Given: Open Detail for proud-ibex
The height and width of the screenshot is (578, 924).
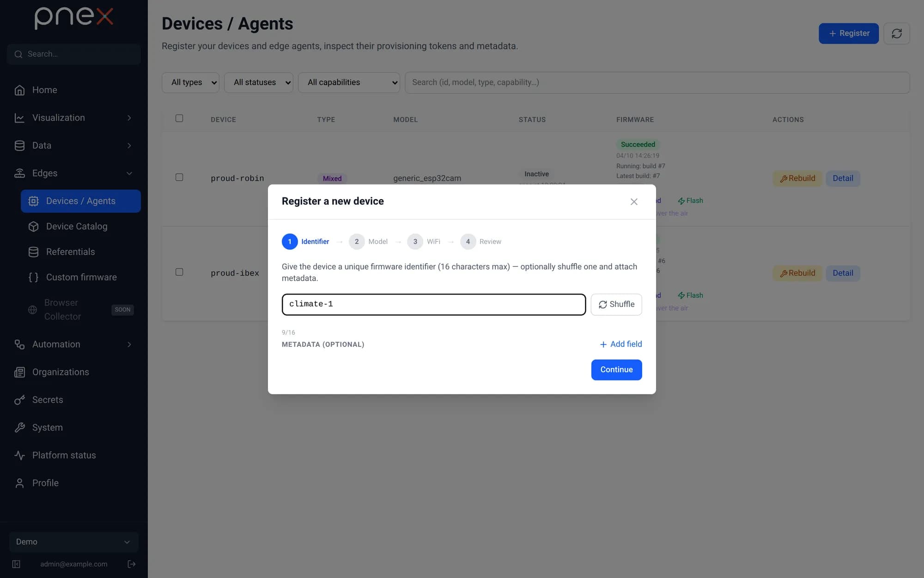Looking at the screenshot, I should pos(843,273).
